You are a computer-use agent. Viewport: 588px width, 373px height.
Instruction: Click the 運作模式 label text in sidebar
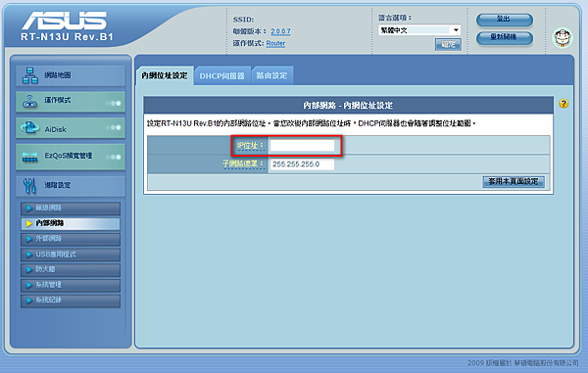click(x=58, y=100)
